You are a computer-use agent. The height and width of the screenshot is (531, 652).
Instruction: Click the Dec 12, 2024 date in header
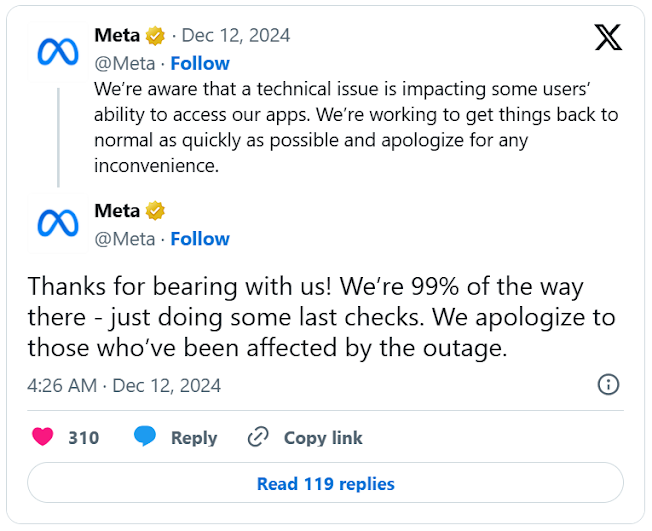coord(236,36)
